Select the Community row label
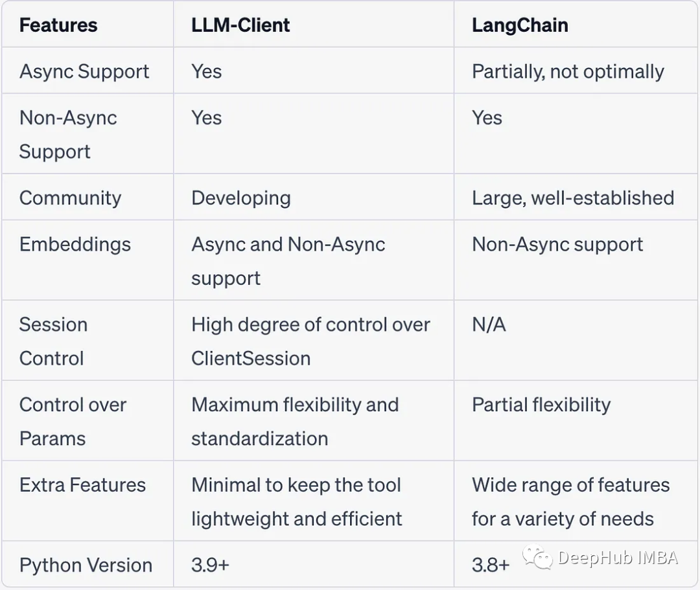The height and width of the screenshot is (590, 700). click(70, 198)
